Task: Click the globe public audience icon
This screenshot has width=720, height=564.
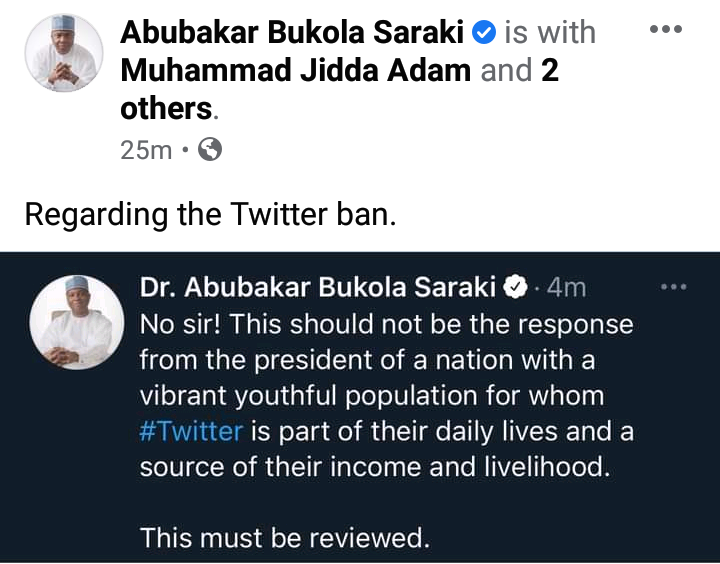Action: tap(210, 150)
